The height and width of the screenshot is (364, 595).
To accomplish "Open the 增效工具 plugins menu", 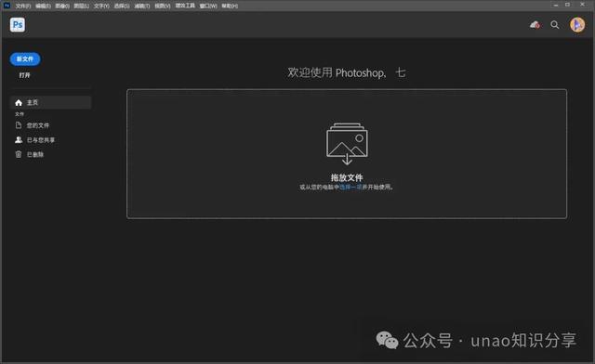I will pyautogui.click(x=185, y=6).
